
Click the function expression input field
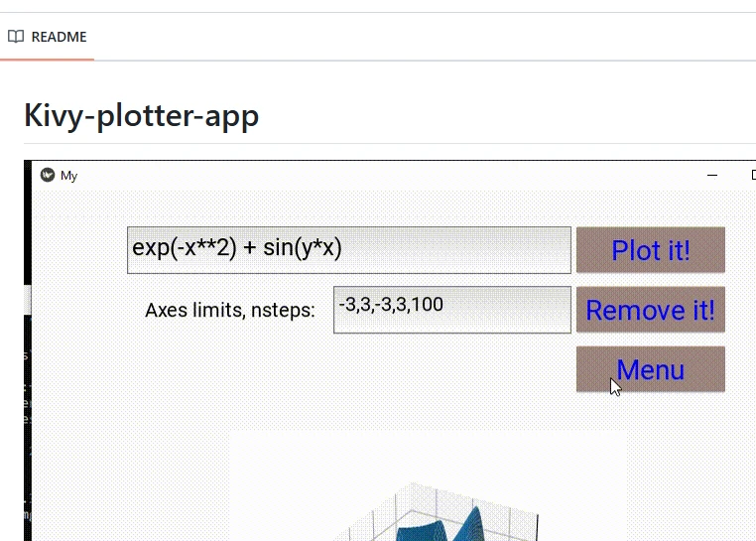(x=349, y=250)
